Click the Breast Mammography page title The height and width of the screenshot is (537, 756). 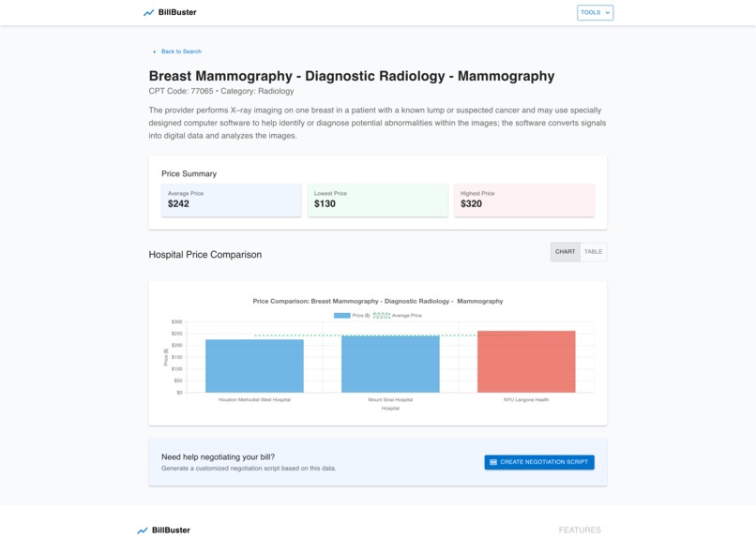(x=352, y=76)
